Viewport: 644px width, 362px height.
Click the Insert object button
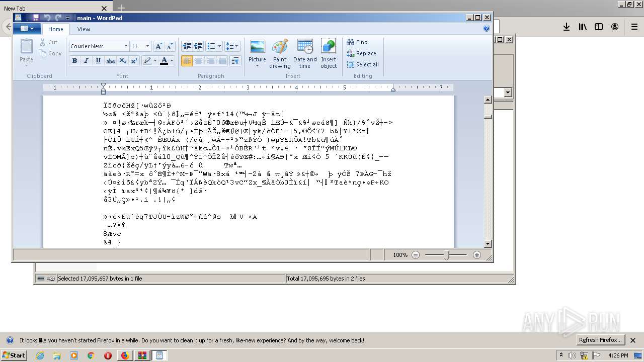pos(329,54)
